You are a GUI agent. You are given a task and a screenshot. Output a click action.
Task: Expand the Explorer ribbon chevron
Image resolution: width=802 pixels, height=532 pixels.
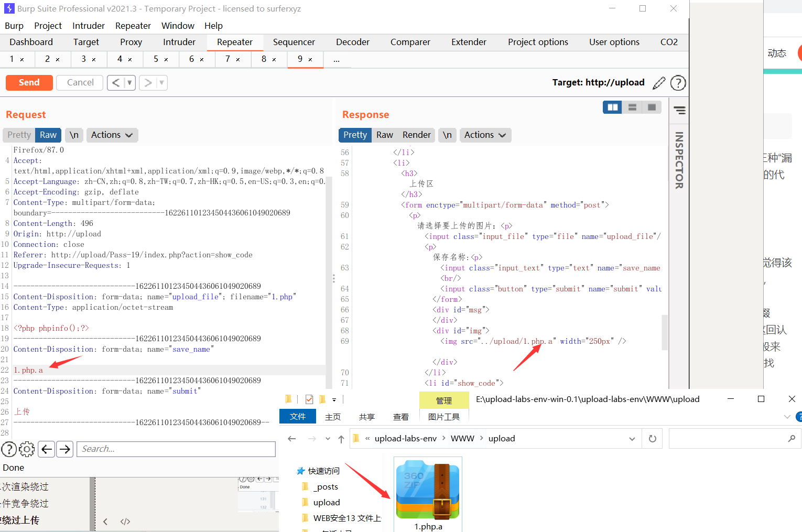pos(787,417)
